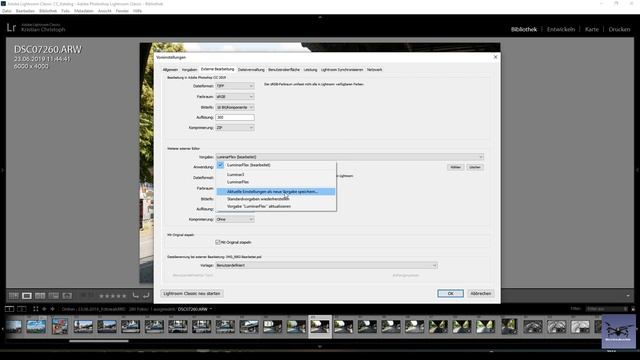The image size is (640, 360).
Task: Switch to Vorgaben tab
Action: [189, 70]
